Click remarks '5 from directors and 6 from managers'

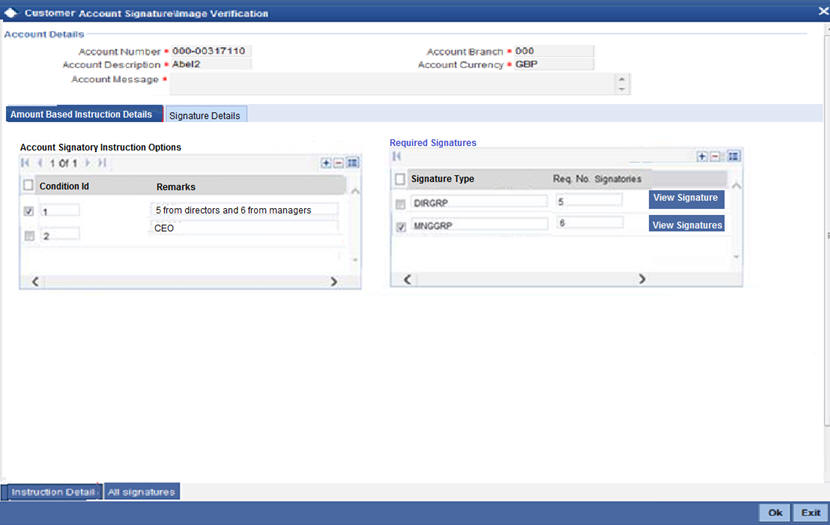pyautogui.click(x=244, y=210)
